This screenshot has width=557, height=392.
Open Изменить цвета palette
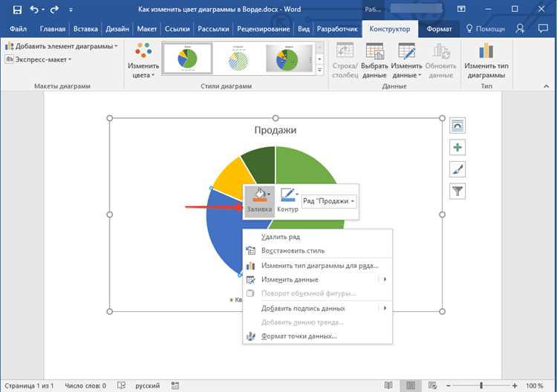pyautogui.click(x=143, y=60)
